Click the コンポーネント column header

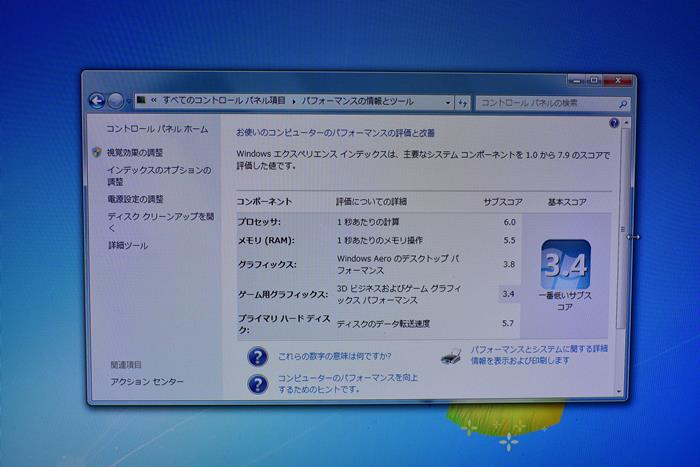(x=264, y=202)
